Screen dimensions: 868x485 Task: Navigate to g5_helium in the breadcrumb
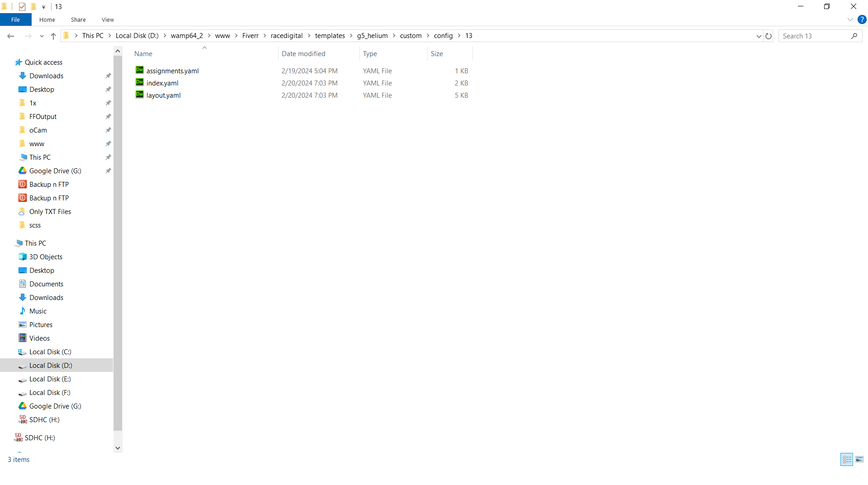click(372, 36)
